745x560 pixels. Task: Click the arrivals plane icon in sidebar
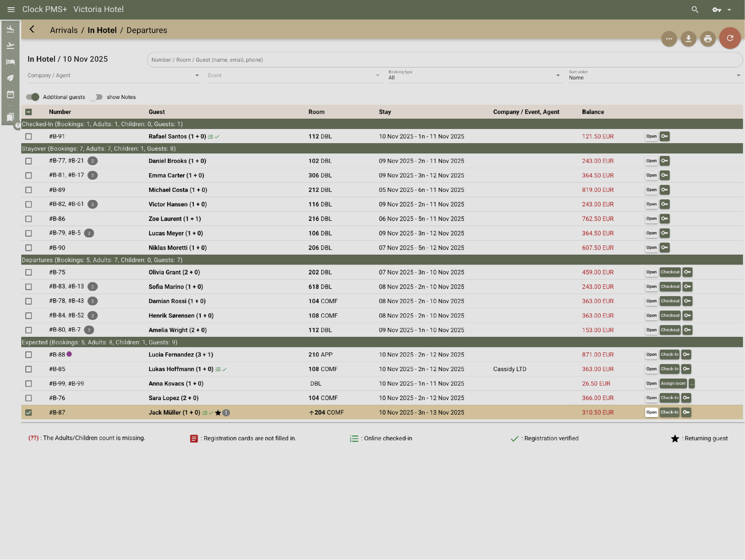coord(10,29)
